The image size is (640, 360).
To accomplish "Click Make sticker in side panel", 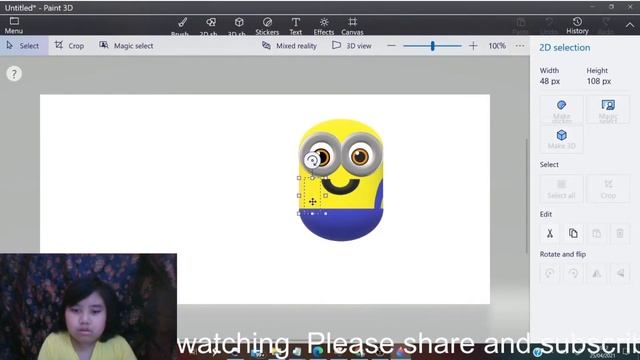I will tap(562, 110).
